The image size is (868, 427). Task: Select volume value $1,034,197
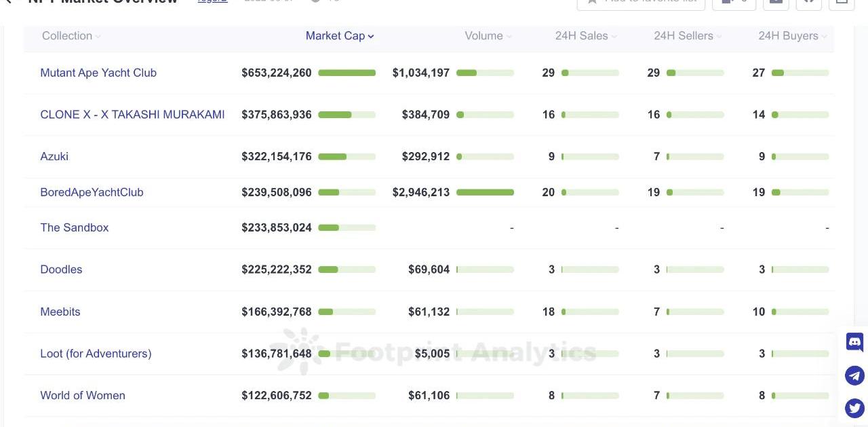421,73
